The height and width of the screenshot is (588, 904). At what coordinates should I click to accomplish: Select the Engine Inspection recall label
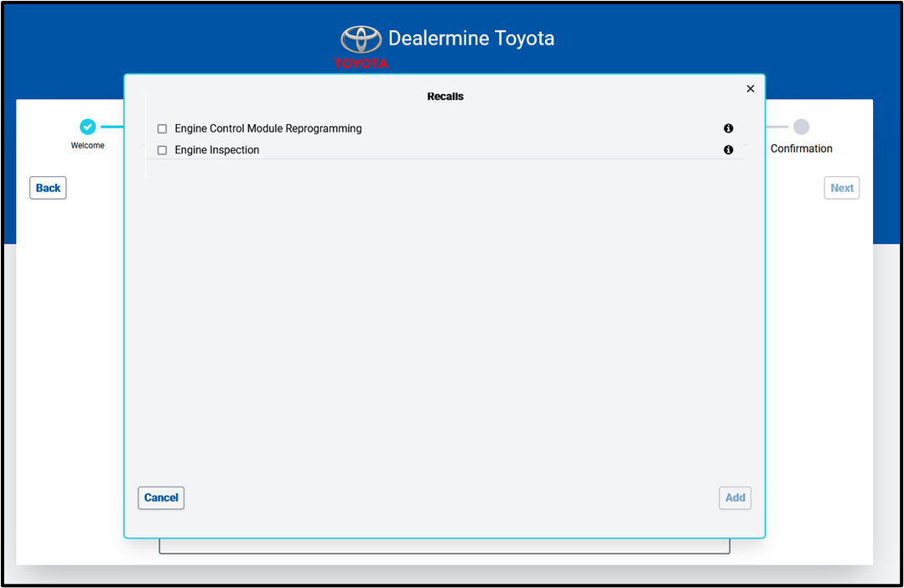click(217, 150)
